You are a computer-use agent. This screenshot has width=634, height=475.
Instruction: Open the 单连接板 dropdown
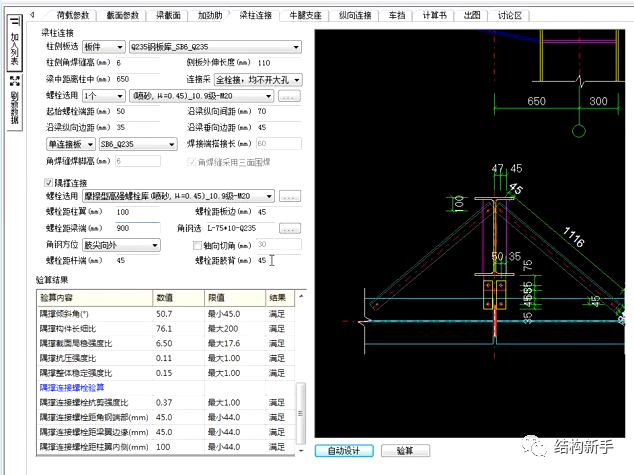tap(71, 144)
